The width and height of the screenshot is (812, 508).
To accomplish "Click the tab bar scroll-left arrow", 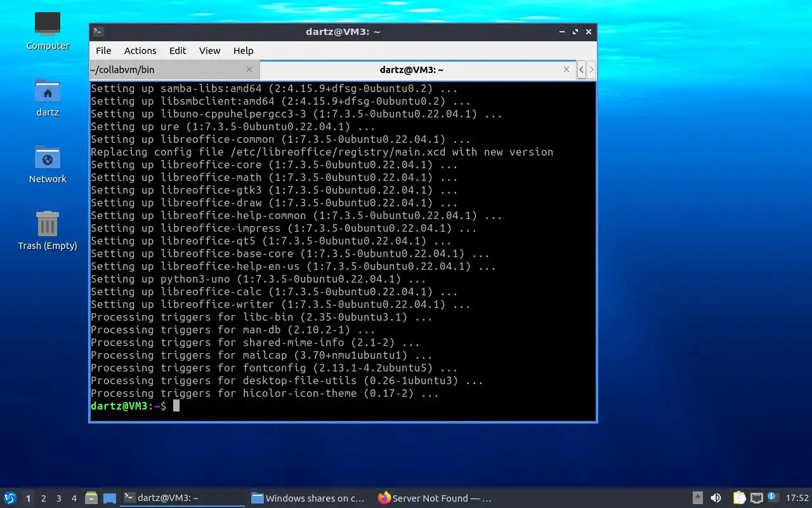I will click(581, 70).
